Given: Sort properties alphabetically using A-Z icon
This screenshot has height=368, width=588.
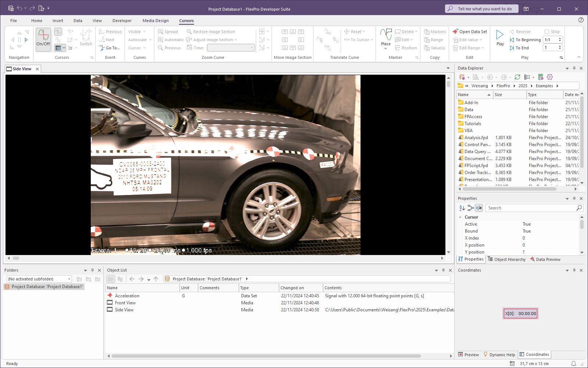Looking at the screenshot, I should tap(462, 208).
